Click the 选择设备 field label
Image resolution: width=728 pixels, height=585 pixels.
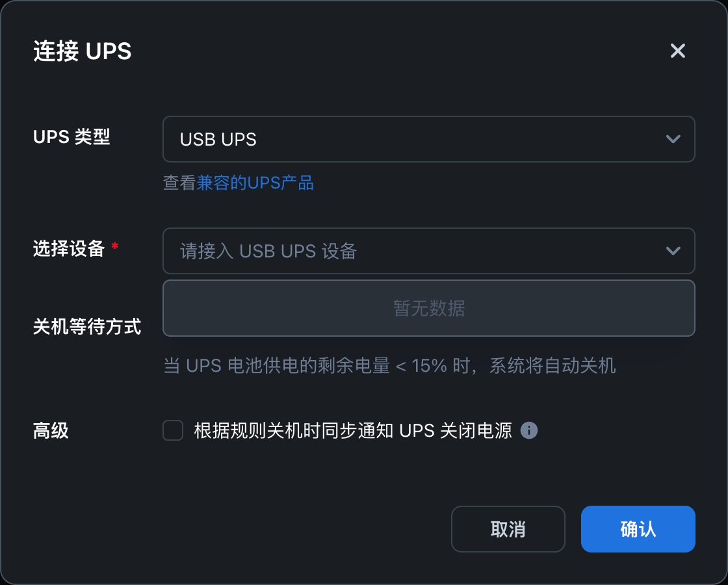click(x=69, y=249)
